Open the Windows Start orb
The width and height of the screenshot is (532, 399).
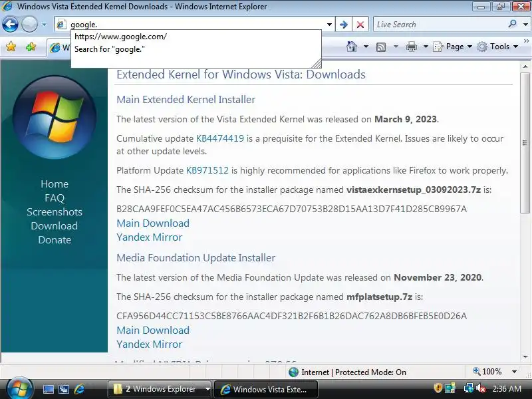coord(19,388)
